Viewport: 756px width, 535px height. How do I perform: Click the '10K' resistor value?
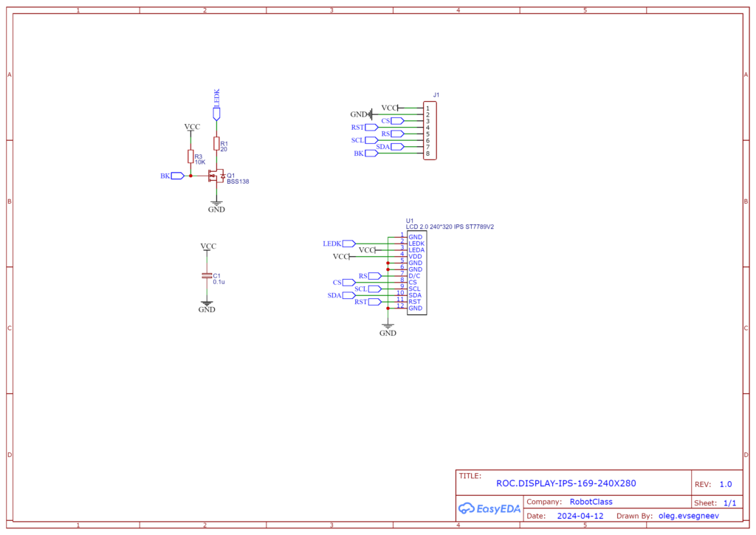click(x=200, y=162)
